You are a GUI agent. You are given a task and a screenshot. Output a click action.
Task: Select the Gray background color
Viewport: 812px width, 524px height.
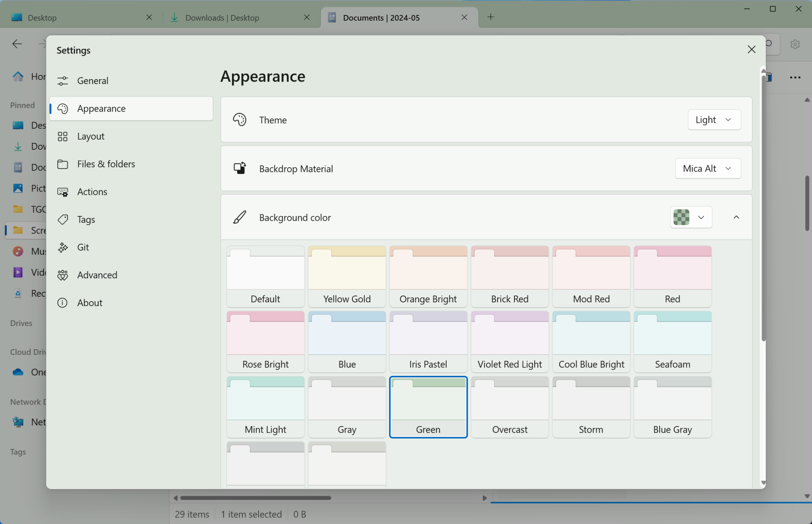347,407
